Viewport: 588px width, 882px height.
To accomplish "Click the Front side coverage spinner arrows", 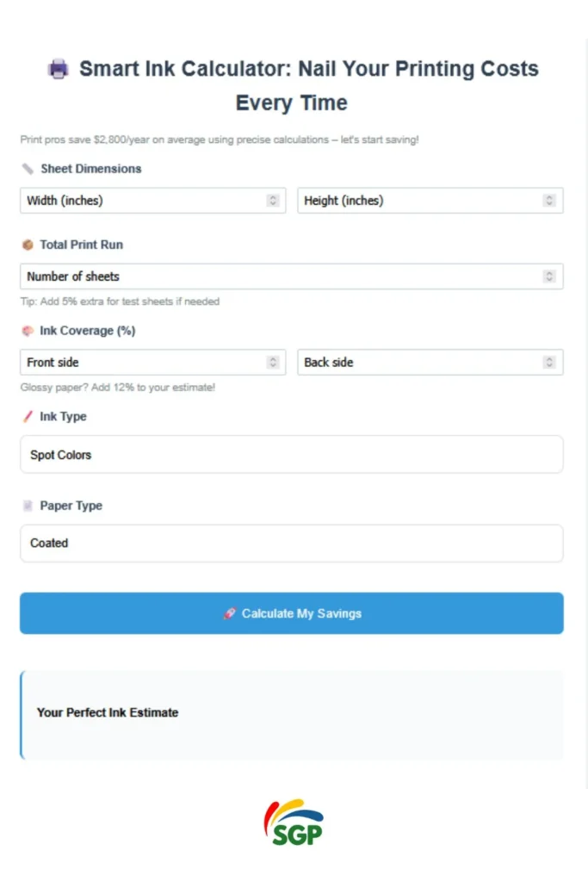I will pos(273,363).
